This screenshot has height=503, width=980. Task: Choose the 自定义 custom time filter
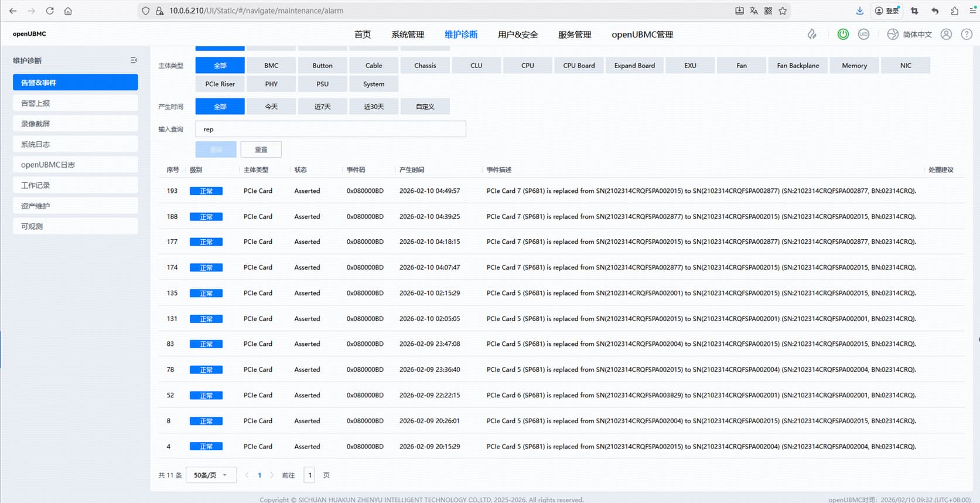[x=425, y=107]
